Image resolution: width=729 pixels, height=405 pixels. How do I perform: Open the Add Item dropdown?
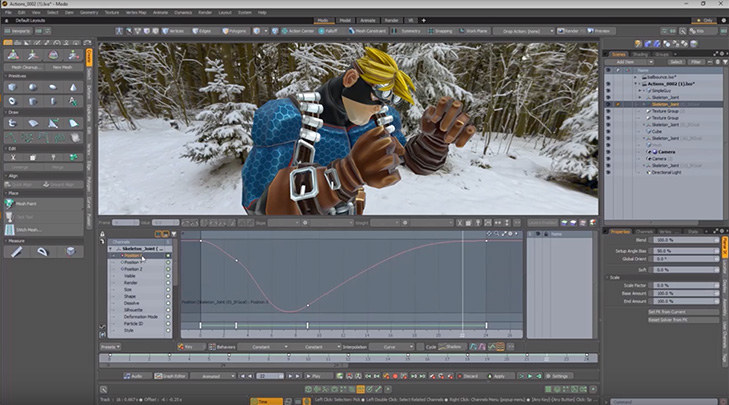click(632, 62)
